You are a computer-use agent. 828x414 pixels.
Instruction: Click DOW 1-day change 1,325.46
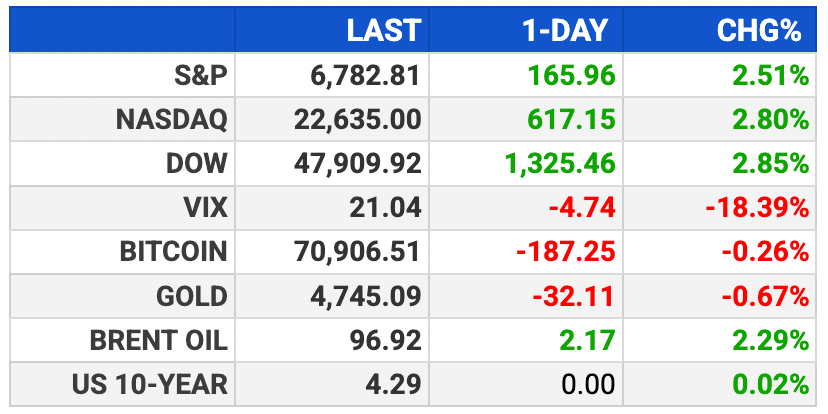[560, 164]
